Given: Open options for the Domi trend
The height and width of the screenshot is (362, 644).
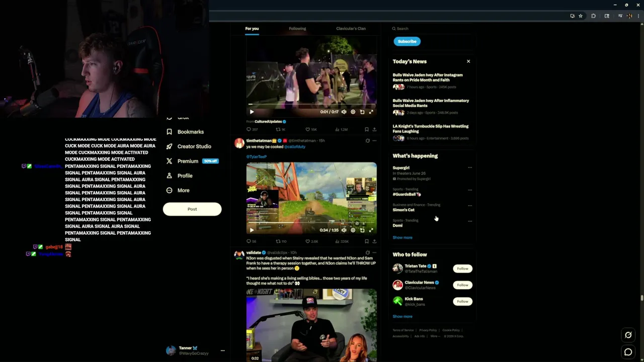Looking at the screenshot, I should coord(470,221).
